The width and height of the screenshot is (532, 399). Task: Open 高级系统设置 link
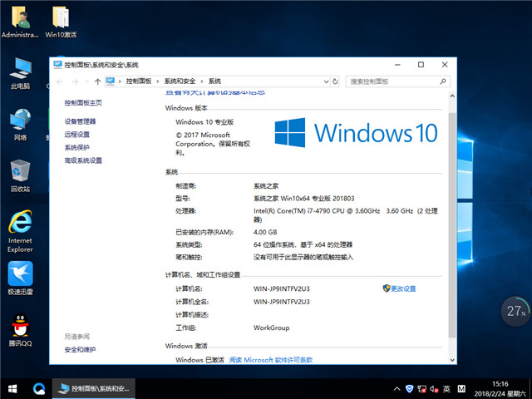pyautogui.click(x=83, y=160)
